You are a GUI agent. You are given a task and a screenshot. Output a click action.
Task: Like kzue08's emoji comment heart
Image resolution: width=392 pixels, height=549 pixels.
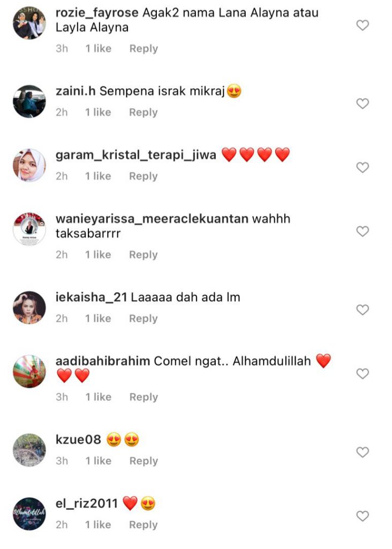363,452
